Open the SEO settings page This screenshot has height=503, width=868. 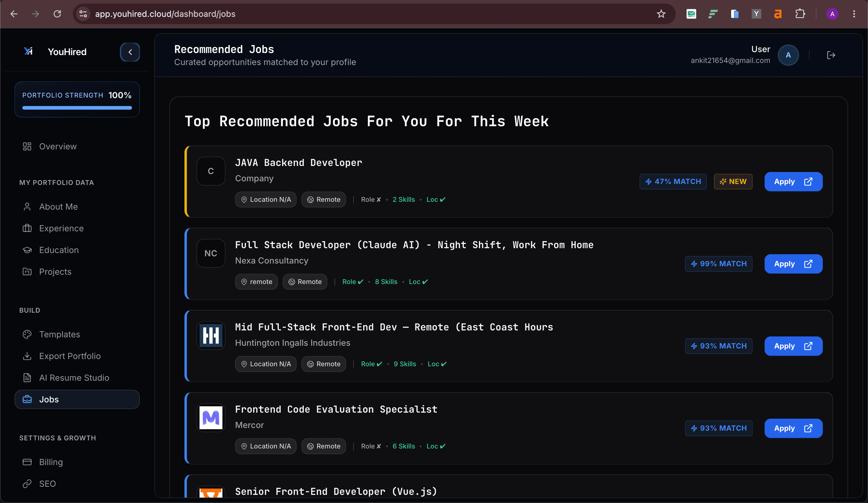tap(77, 484)
